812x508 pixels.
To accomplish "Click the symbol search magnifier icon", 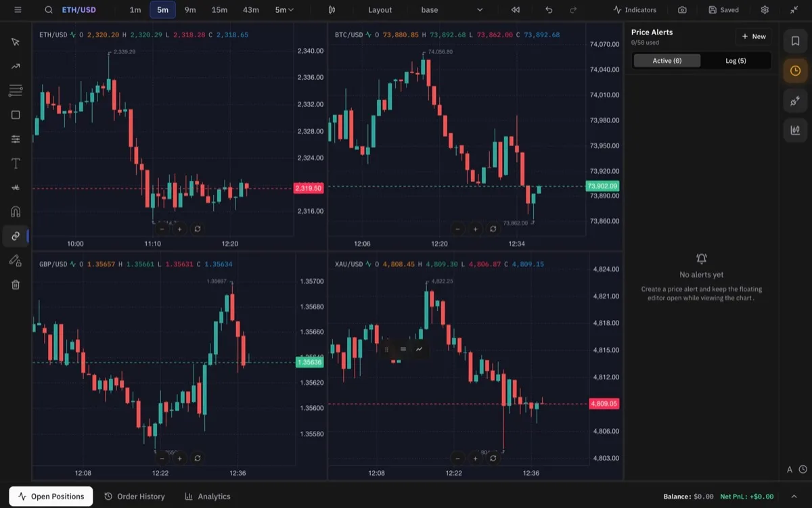I will (49, 10).
